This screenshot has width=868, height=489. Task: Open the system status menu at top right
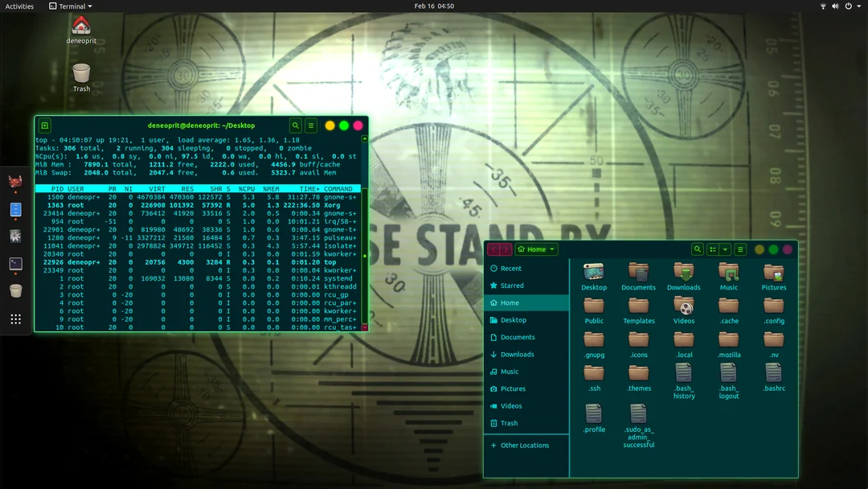tap(841, 6)
